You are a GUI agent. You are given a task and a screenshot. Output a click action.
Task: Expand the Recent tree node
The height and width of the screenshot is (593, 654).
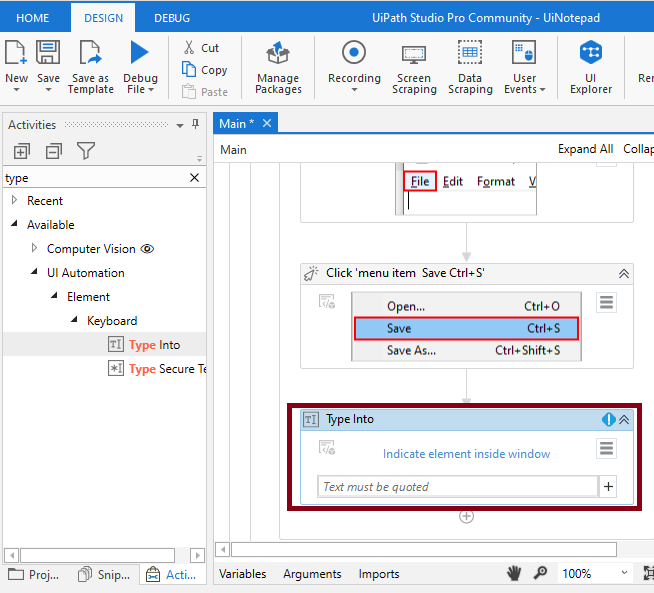(x=15, y=200)
